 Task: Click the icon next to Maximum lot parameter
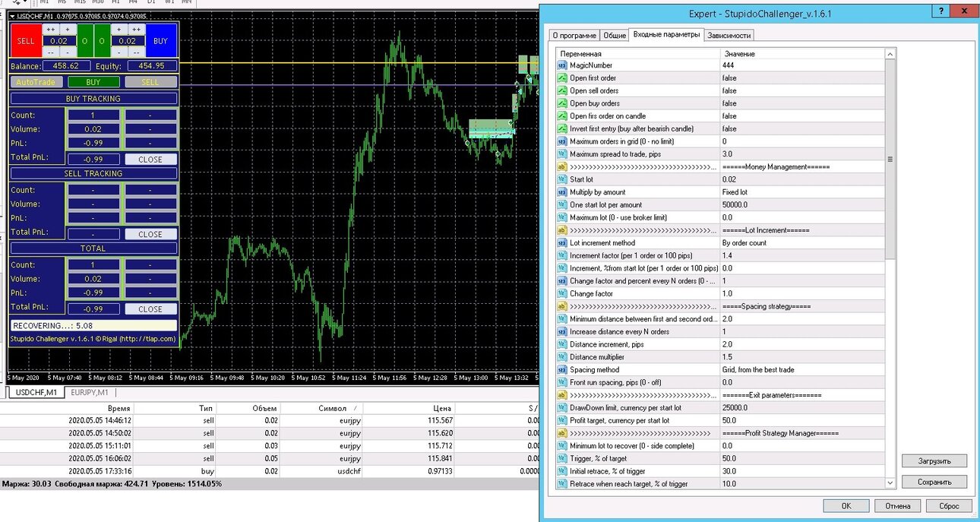[562, 217]
